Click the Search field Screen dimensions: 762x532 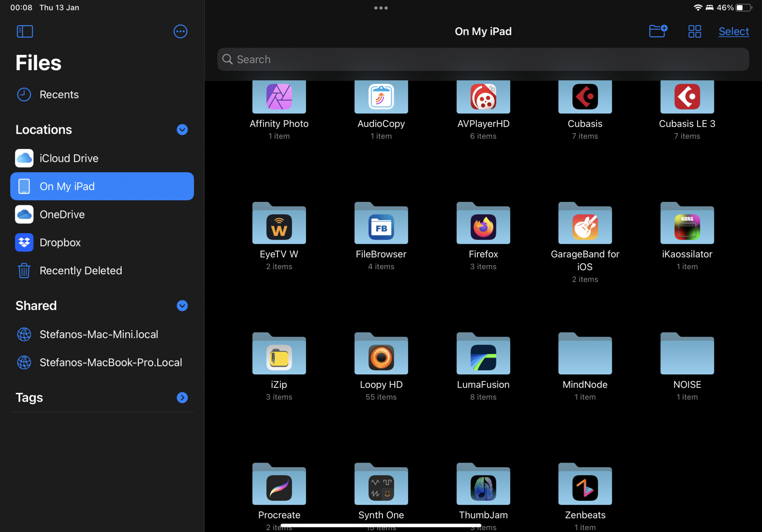coord(483,59)
